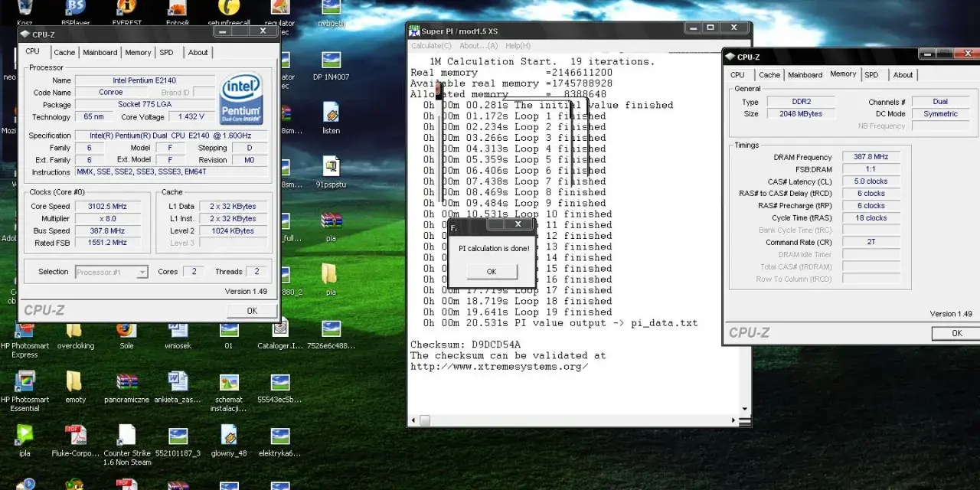Click the memory Size value 2048 MBytes

click(x=800, y=114)
